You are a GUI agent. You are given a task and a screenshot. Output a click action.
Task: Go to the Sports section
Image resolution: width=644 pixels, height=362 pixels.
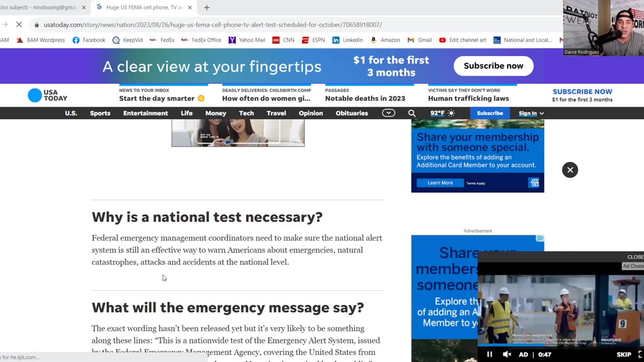pyautogui.click(x=100, y=113)
